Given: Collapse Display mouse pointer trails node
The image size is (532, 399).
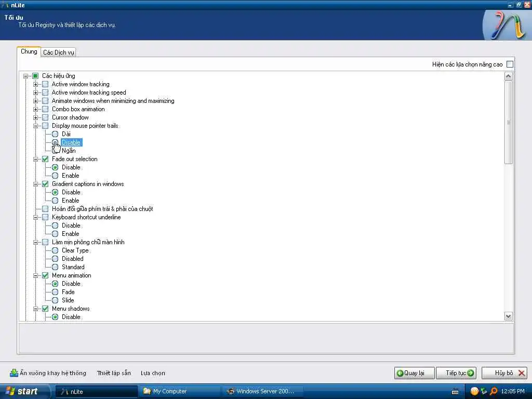Looking at the screenshot, I should [35, 126].
